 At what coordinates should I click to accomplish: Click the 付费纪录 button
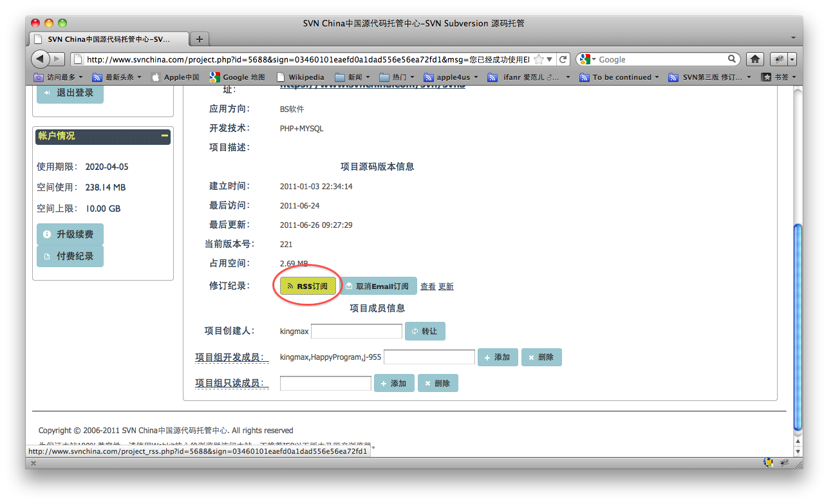click(x=70, y=256)
